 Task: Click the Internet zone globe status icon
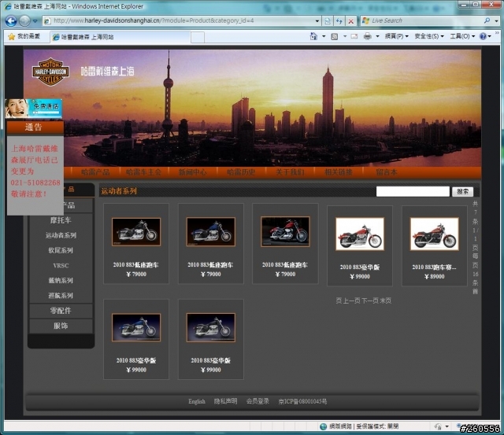point(324,426)
